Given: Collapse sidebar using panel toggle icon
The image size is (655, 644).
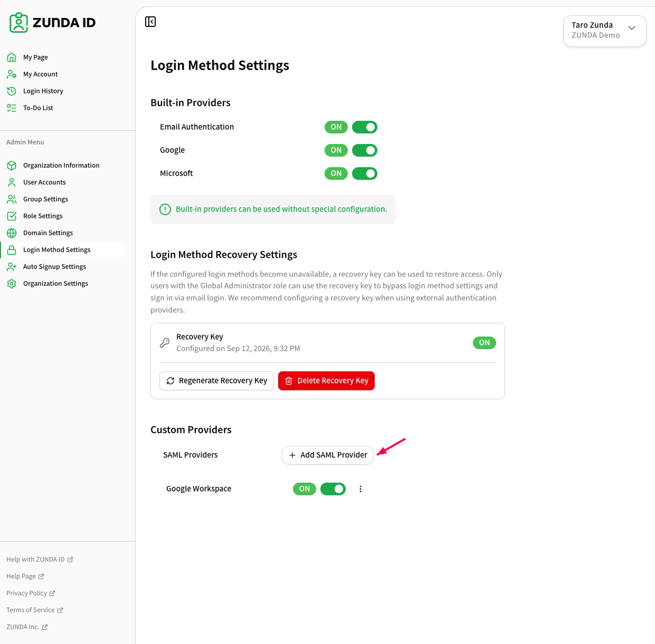Looking at the screenshot, I should coord(150,22).
